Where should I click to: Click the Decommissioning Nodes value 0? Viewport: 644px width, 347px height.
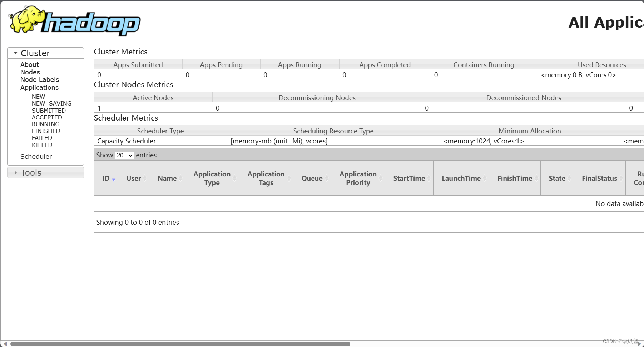218,108
